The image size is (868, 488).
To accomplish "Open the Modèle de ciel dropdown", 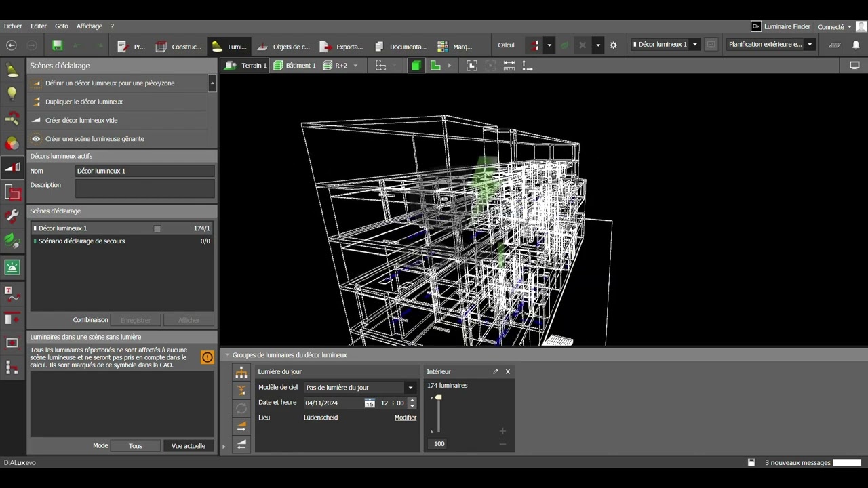I will 410,388.
